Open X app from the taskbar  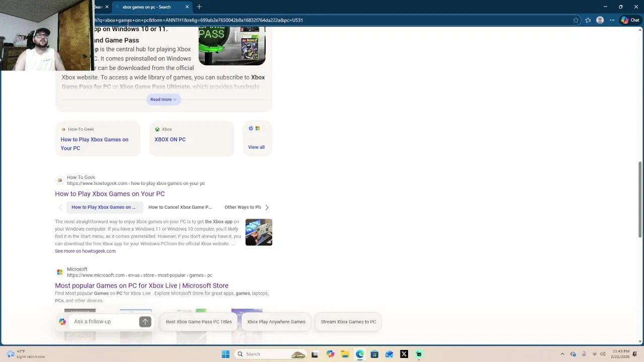click(404, 354)
